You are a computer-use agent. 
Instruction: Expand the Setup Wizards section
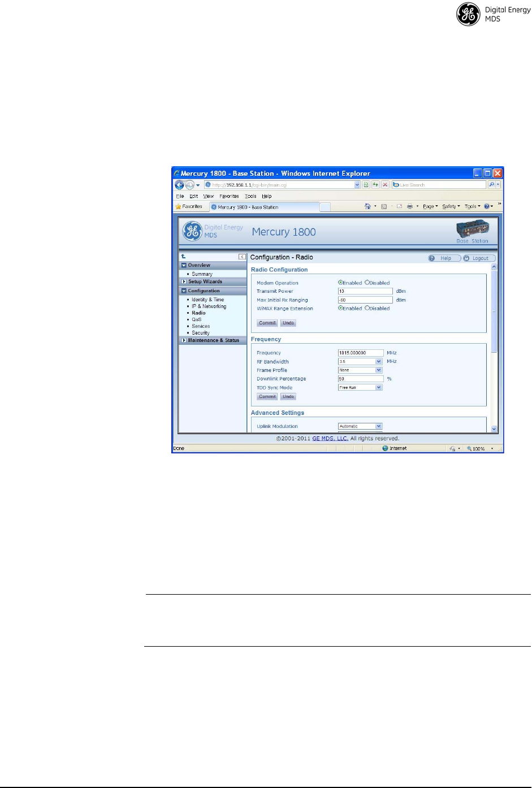(x=184, y=282)
